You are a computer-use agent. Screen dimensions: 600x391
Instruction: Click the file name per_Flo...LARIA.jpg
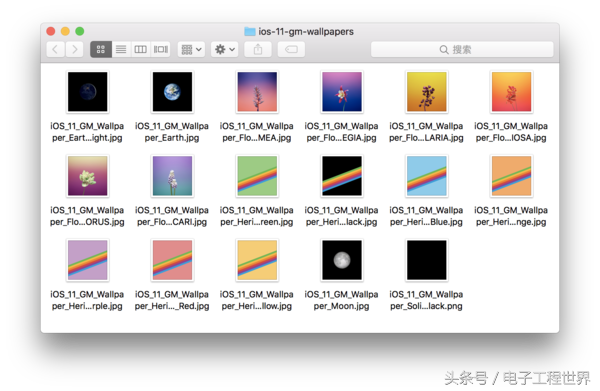coord(426,132)
